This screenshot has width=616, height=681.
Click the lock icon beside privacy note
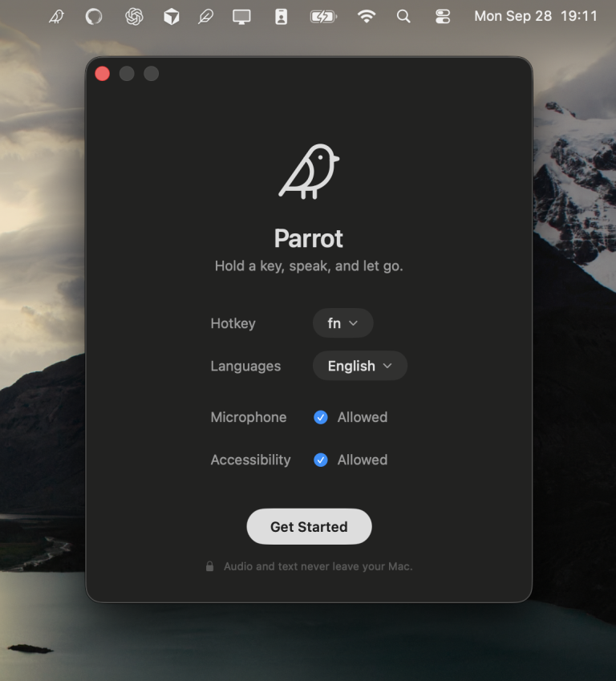[210, 566]
